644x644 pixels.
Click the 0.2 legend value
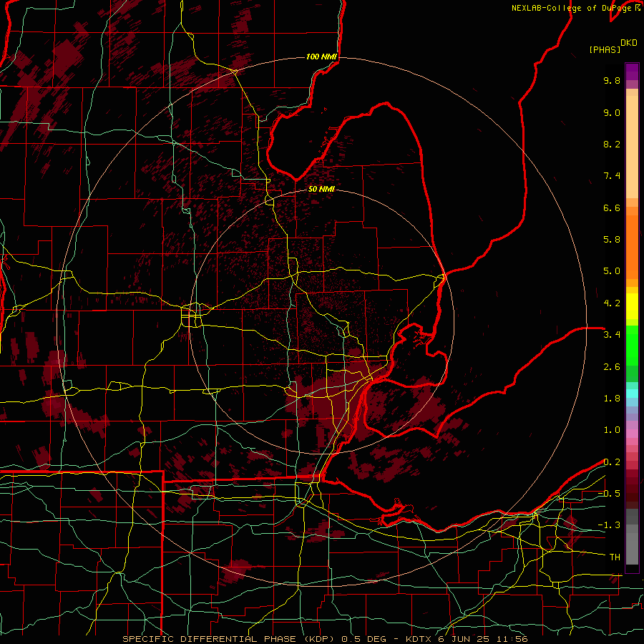click(x=612, y=462)
